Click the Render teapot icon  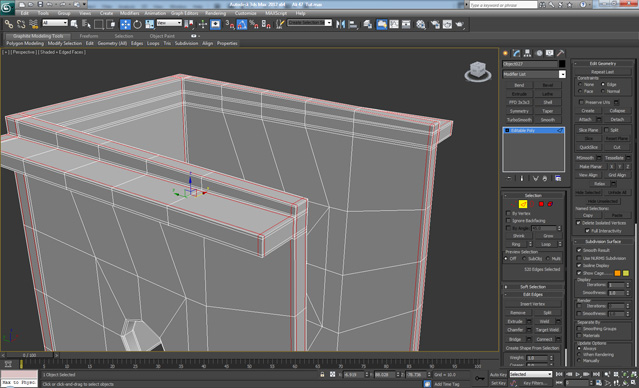click(x=460, y=24)
